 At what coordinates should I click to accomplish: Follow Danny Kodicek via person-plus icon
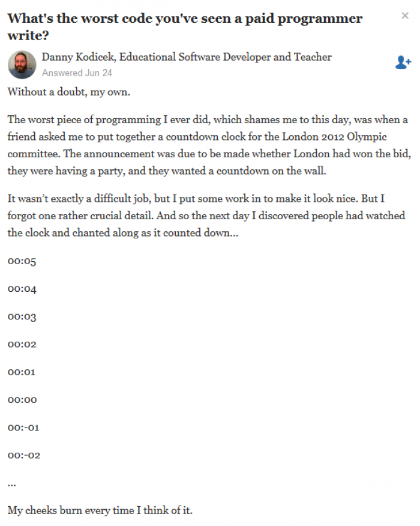(x=403, y=62)
